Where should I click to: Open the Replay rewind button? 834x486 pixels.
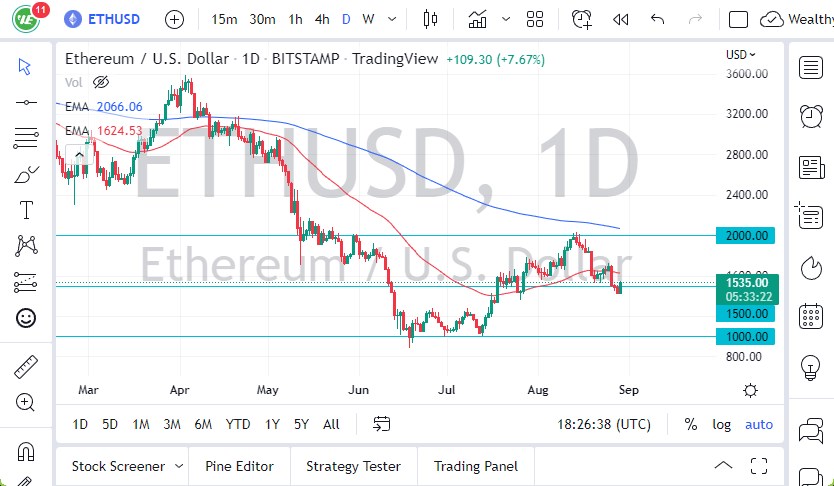(620, 19)
